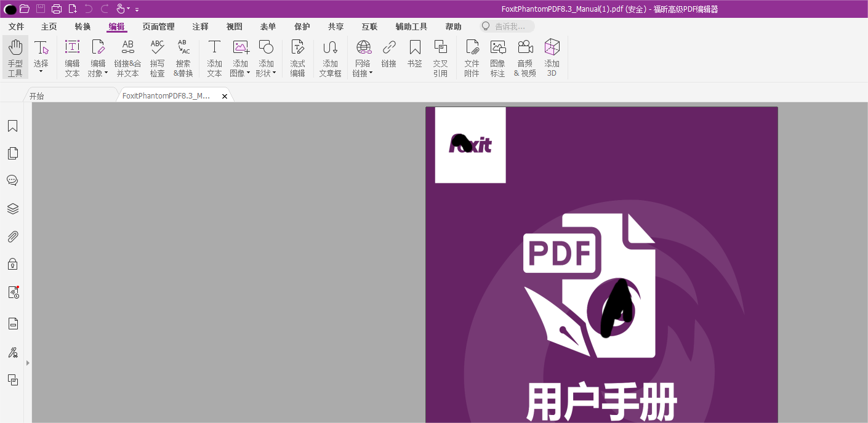The image size is (868, 423).
Task: Switch to the 开始 document tab
Action: (x=36, y=96)
